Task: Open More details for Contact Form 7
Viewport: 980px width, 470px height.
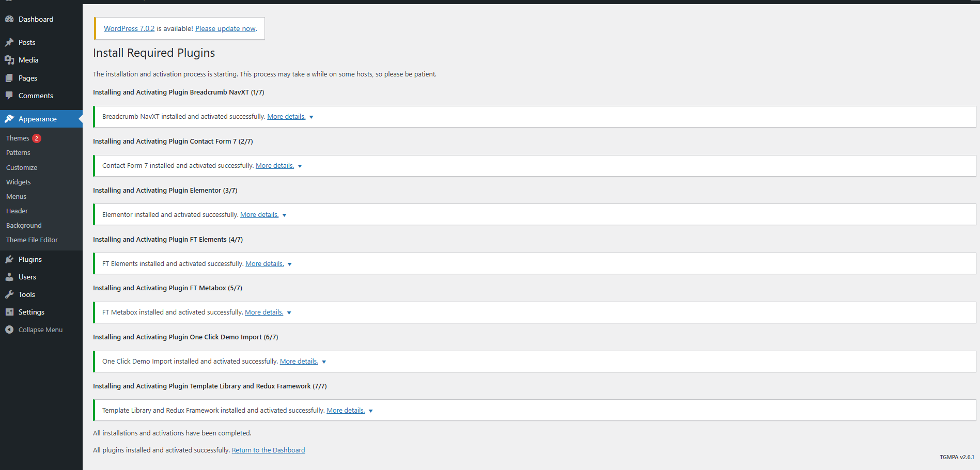Action: coord(275,166)
